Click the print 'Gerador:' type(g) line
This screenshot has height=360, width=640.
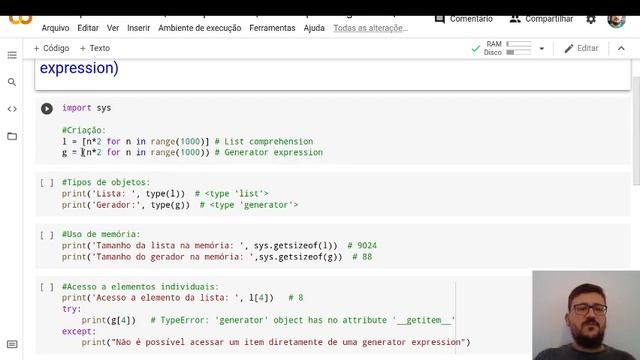180,205
